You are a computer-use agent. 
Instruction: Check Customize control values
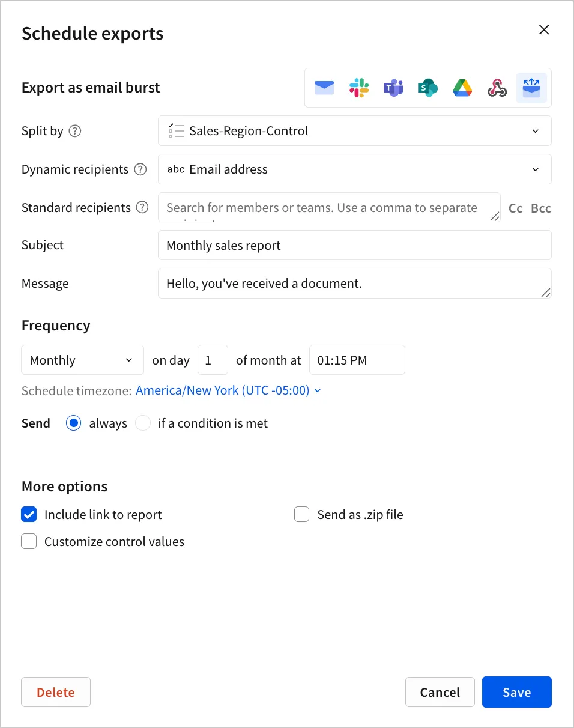[29, 542]
